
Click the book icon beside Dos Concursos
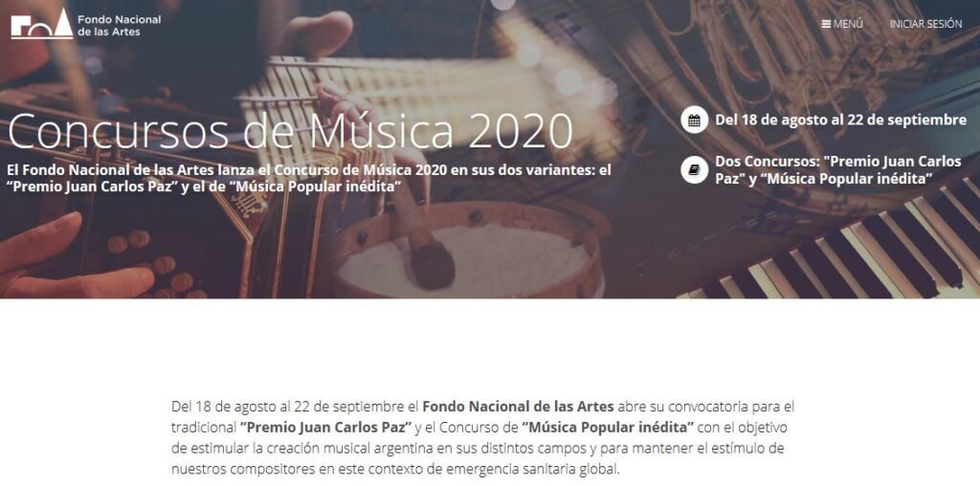point(694,170)
